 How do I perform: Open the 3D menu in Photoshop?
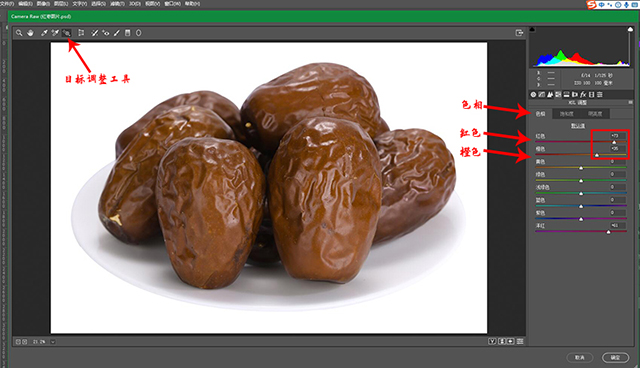pos(135,4)
